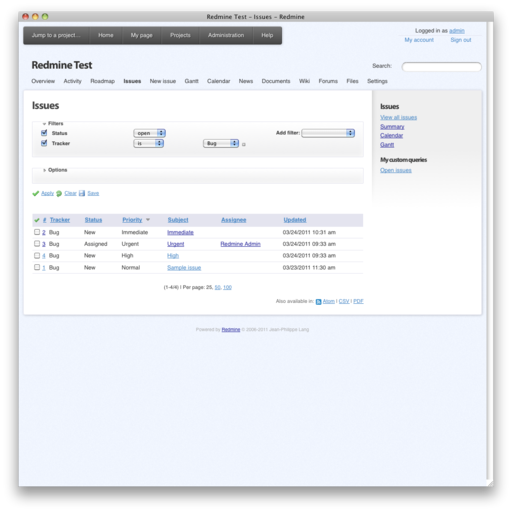Set 50 issues per page
The width and height of the screenshot is (512, 512).
pyautogui.click(x=218, y=287)
